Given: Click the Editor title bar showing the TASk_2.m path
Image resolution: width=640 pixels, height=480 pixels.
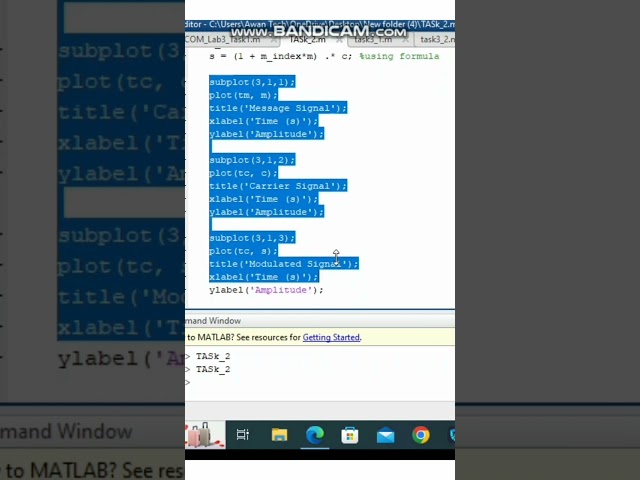Looking at the screenshot, I should (320, 24).
